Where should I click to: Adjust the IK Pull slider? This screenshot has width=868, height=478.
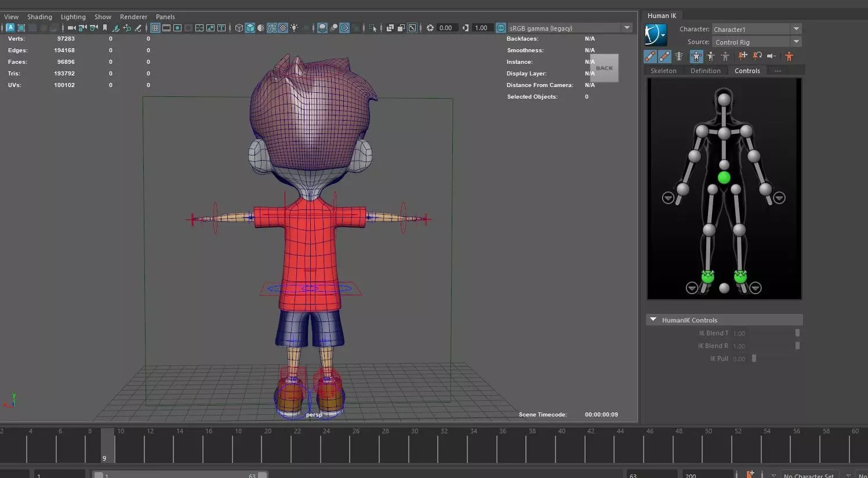pyautogui.click(x=754, y=358)
